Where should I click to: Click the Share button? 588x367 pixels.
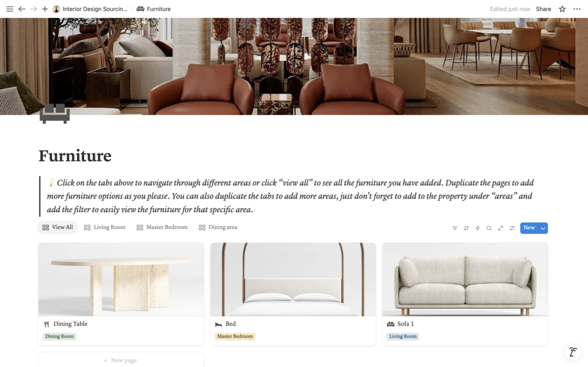point(544,9)
